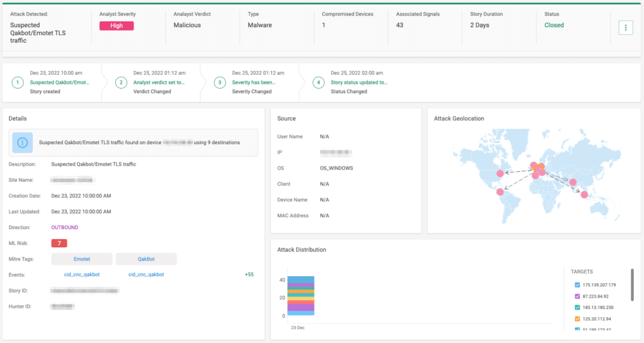Viewport: 644px width, 343px height.
Task: Click Creation Date value Dec 23, 2022
Action: [x=81, y=196]
